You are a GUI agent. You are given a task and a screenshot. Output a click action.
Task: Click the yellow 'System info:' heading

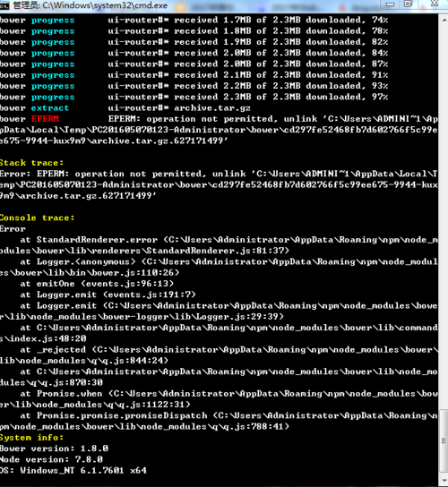(31, 438)
